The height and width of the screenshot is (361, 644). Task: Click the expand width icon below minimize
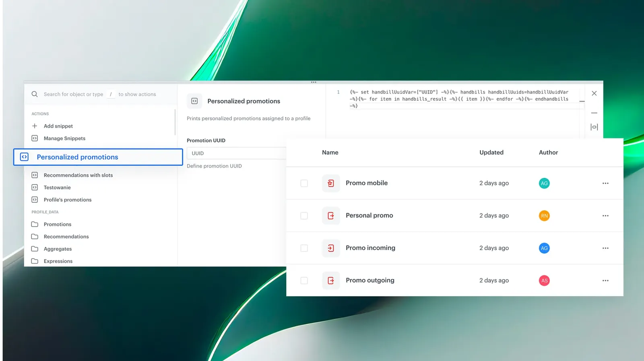coord(594,127)
